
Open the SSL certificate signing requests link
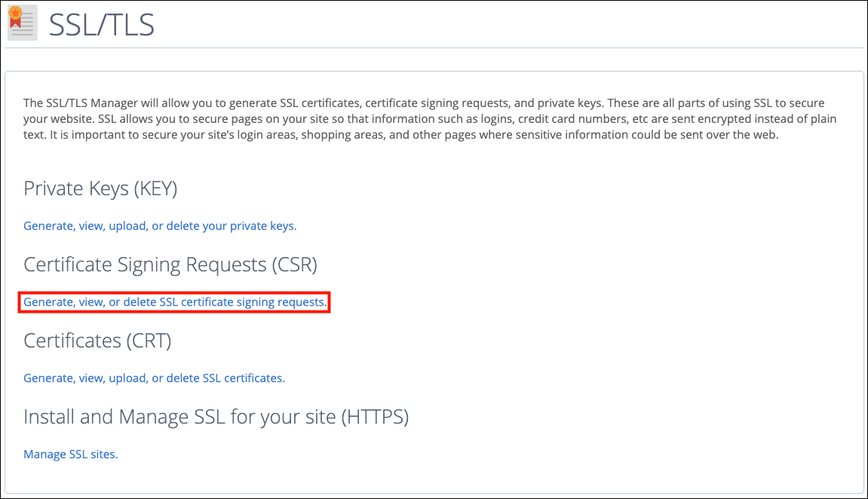click(x=175, y=302)
